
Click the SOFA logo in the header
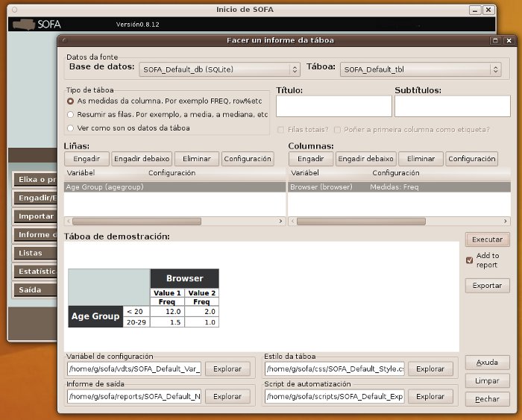37,25
